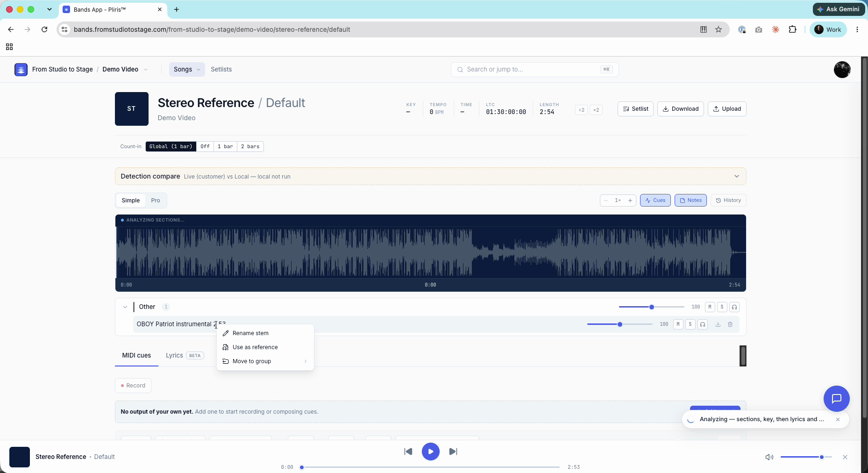
Task: Close the bottom player bar
Action: coord(845,457)
